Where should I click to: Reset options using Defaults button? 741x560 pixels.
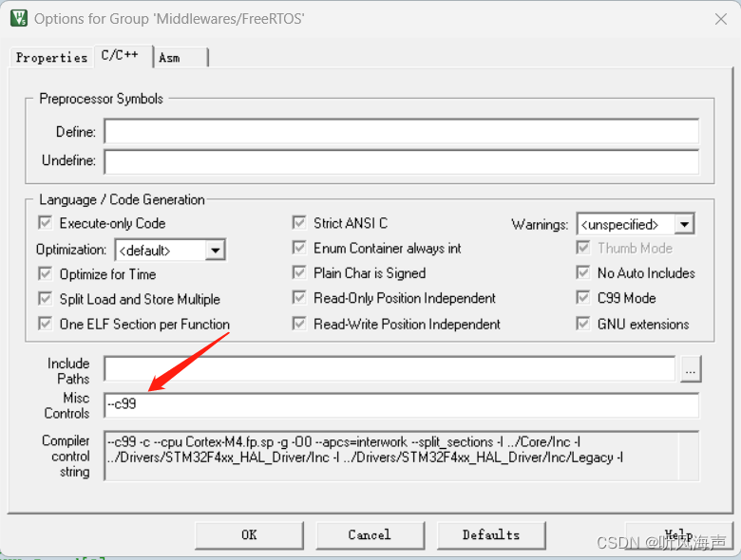[x=491, y=535]
